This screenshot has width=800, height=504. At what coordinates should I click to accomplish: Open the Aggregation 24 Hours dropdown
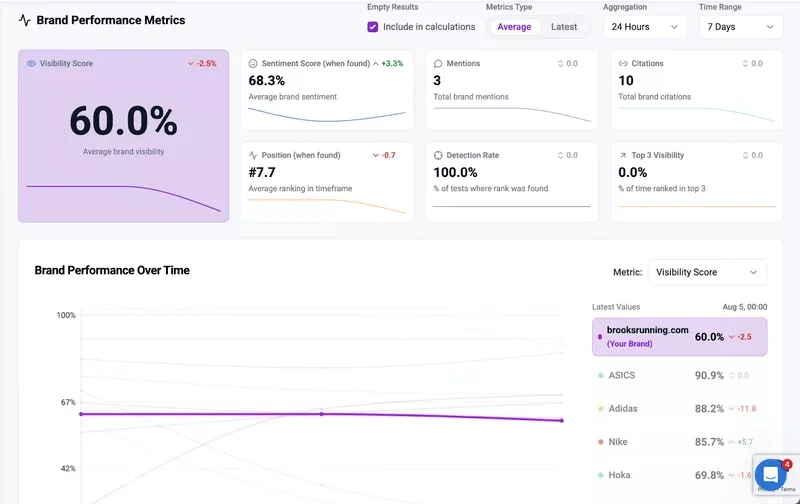645,27
